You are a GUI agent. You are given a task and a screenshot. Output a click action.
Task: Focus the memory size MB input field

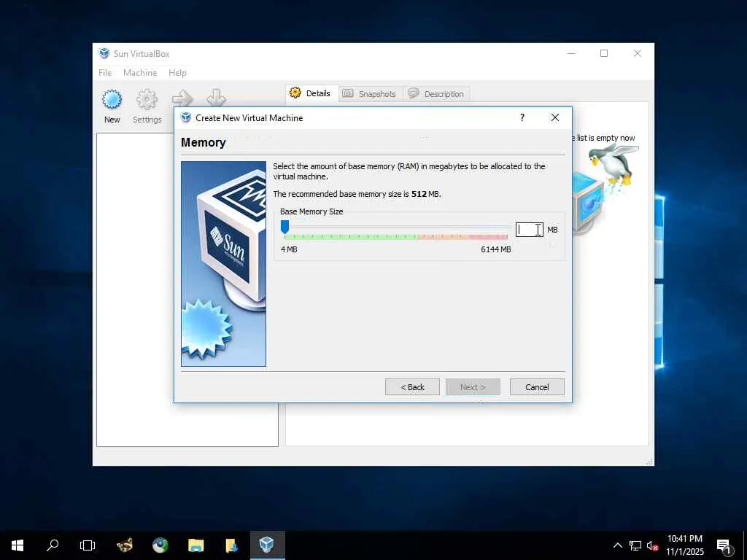(x=530, y=230)
